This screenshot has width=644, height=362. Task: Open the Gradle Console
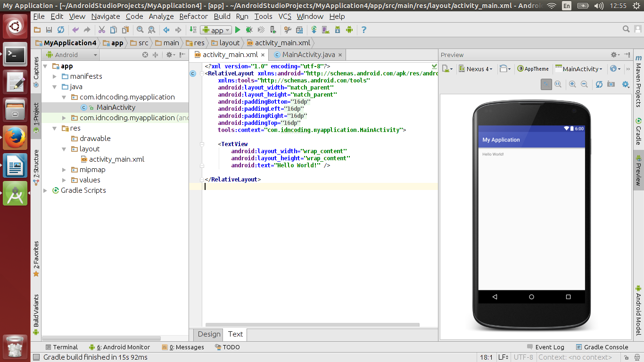pos(602,347)
